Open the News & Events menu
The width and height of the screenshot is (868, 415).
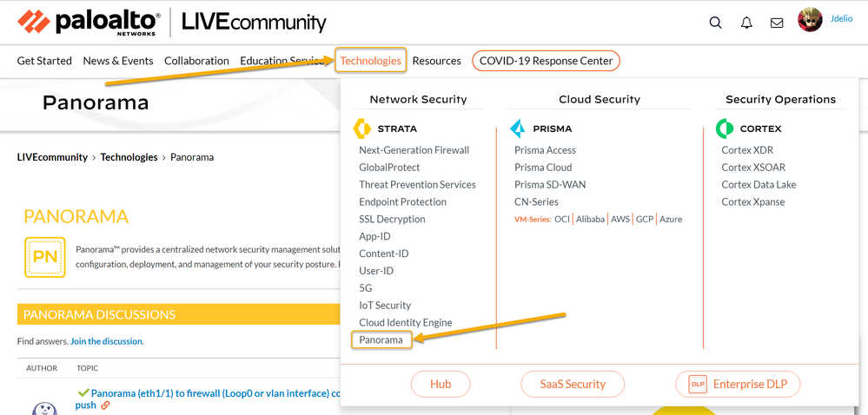[x=118, y=61]
